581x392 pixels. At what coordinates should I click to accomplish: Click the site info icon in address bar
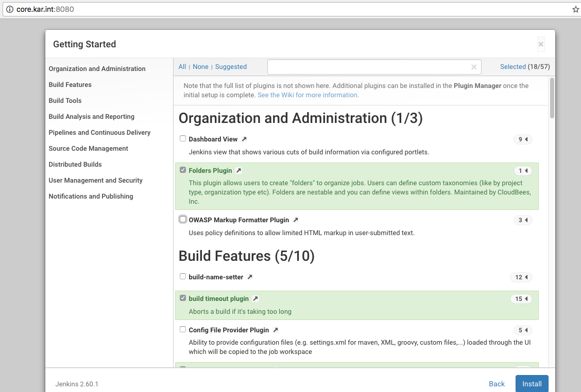tap(10, 9)
